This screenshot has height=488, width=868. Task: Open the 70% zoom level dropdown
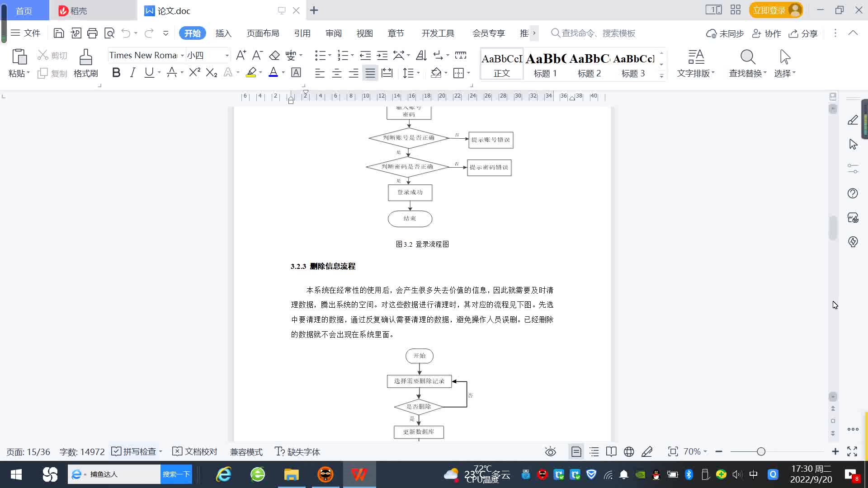[695, 451]
